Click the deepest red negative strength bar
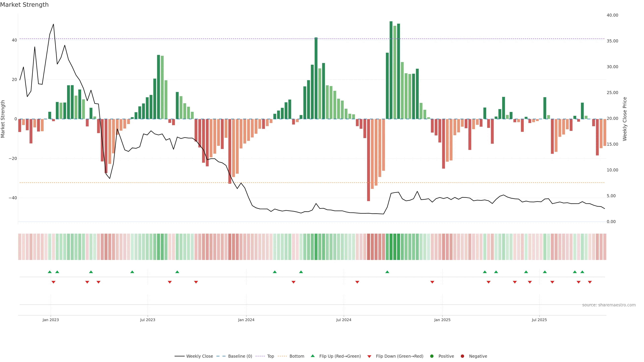Image resolution: width=644 pixels, height=362 pixels. pyautogui.click(x=368, y=160)
